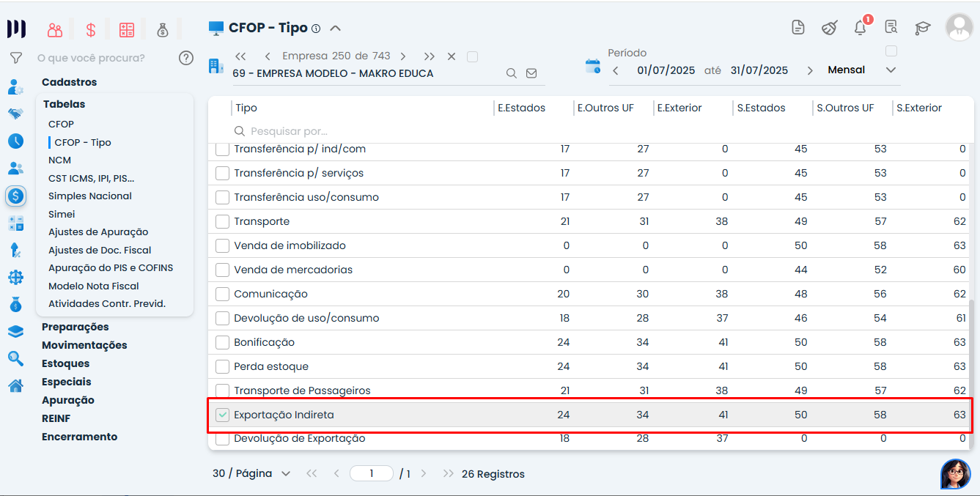This screenshot has width=980, height=496.
Task: Click the two-people group sidebar icon
Action: (15, 168)
